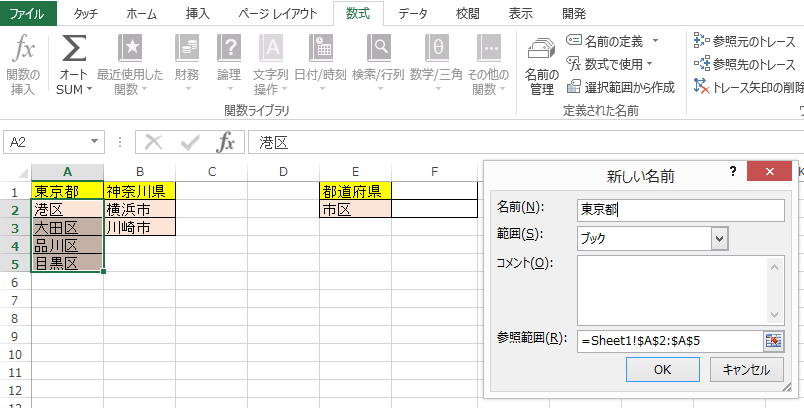Click the help question mark in 新しい名前 dialog
This screenshot has height=408, width=804.
click(733, 172)
